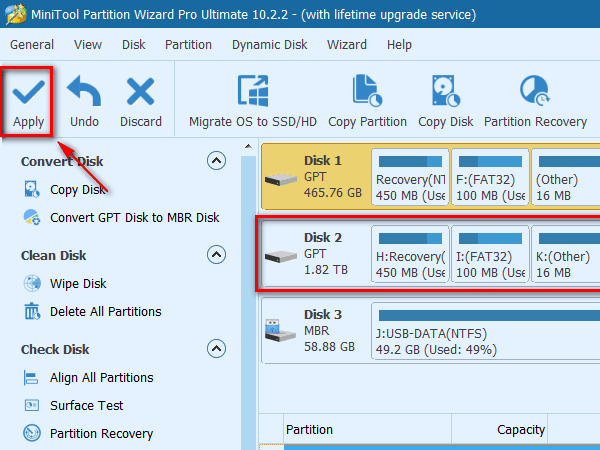600x450 pixels.
Task: Click the Convert Disk section heading
Action: tap(62, 161)
